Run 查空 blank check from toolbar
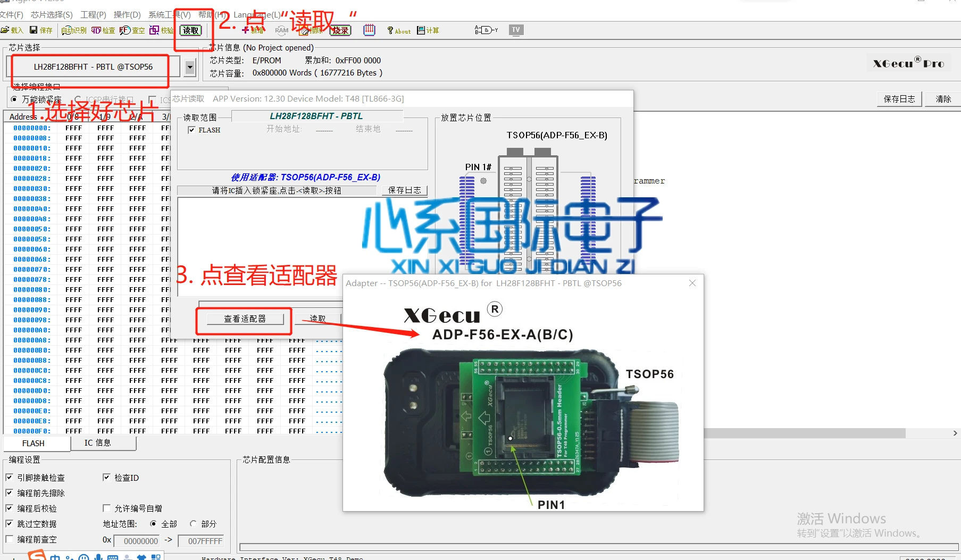 tap(132, 30)
